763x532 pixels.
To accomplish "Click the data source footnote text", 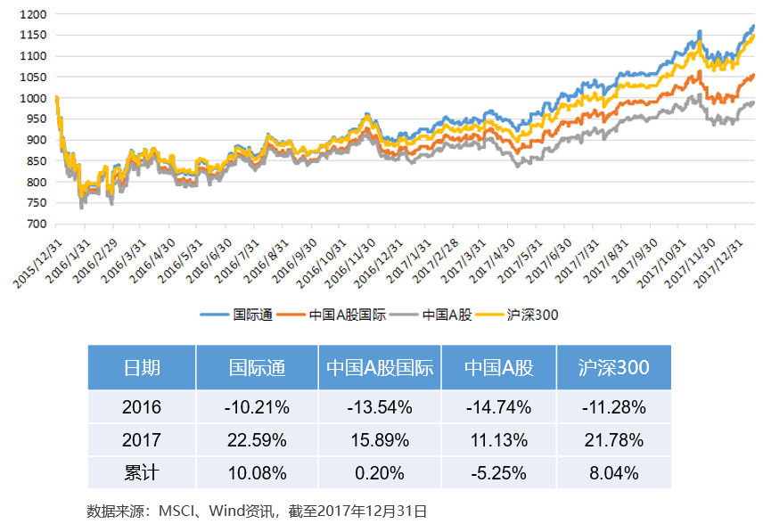I will click(257, 512).
